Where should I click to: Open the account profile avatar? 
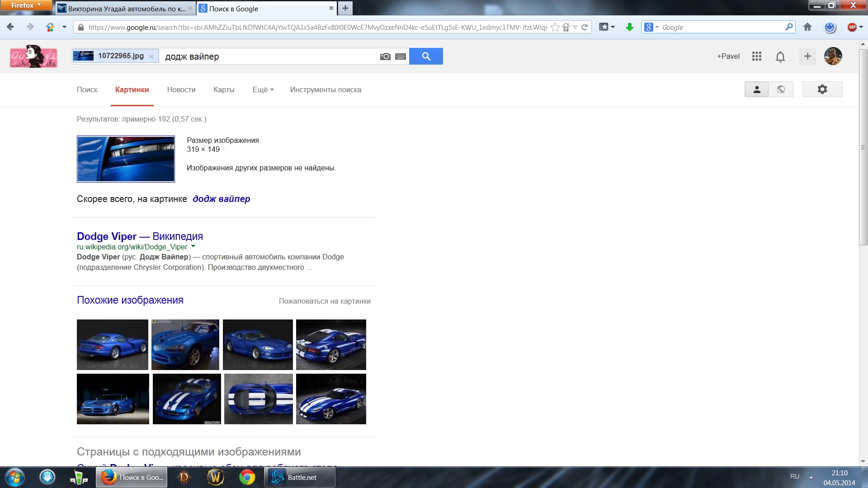coord(833,56)
